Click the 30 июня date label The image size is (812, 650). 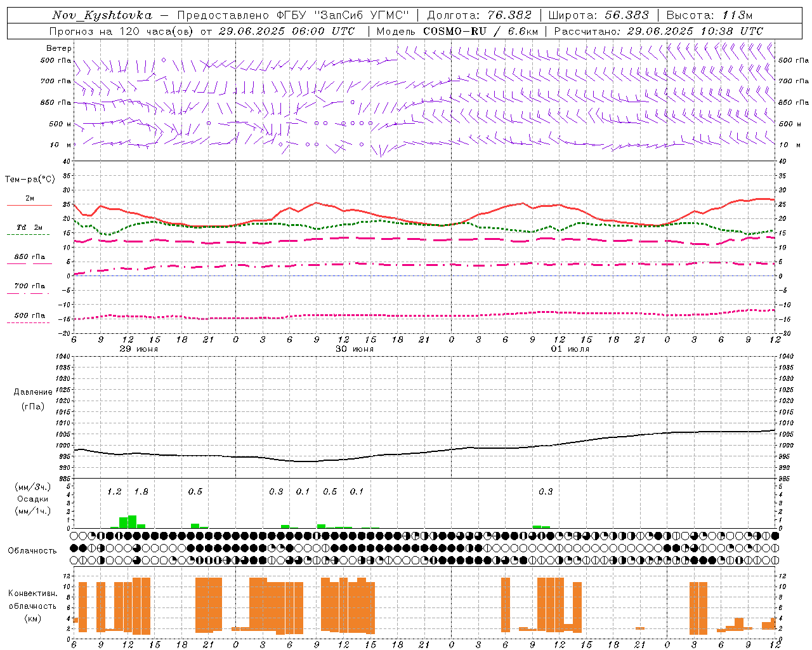point(355,349)
